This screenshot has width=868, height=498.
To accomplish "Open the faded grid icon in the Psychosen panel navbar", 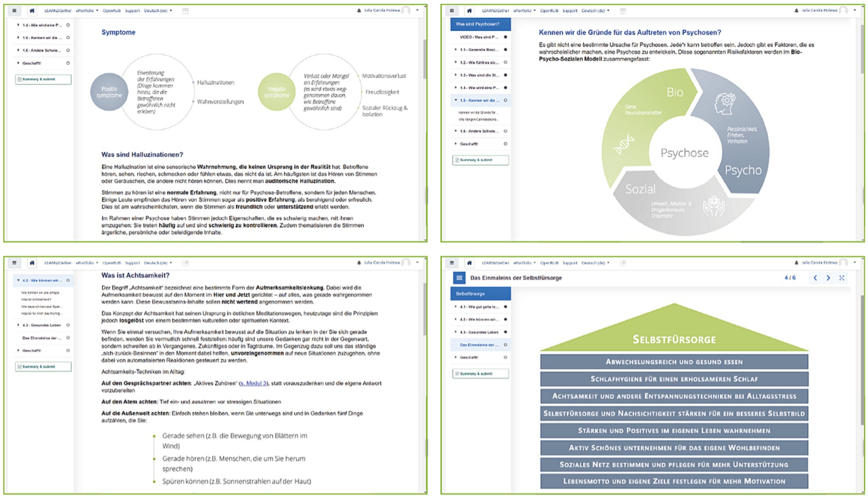I will (x=623, y=11).
